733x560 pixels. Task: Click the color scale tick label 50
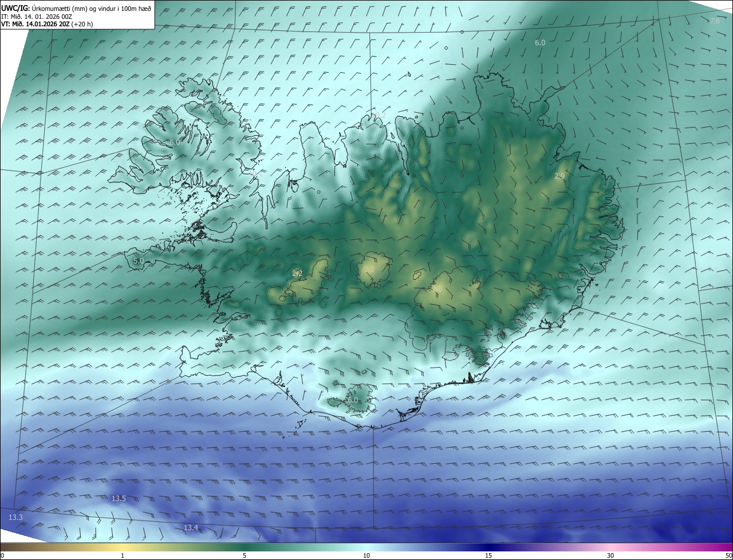pyautogui.click(x=728, y=556)
